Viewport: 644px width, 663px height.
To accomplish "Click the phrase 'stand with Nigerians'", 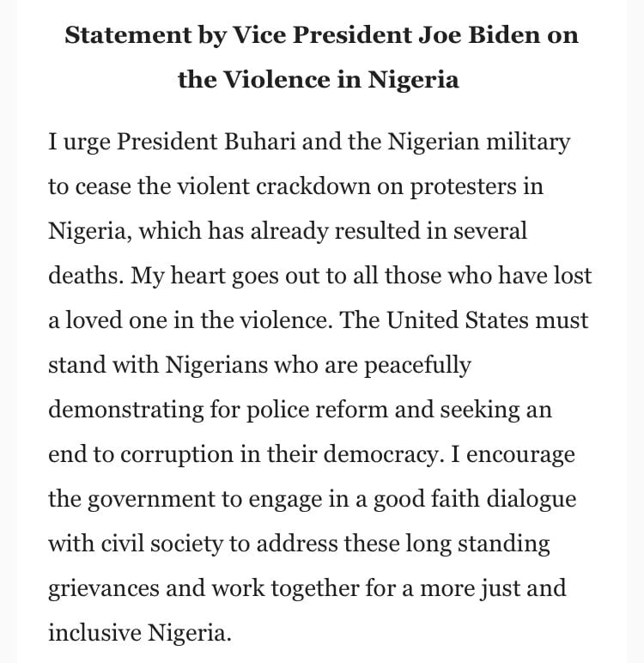I will pyautogui.click(x=158, y=365).
